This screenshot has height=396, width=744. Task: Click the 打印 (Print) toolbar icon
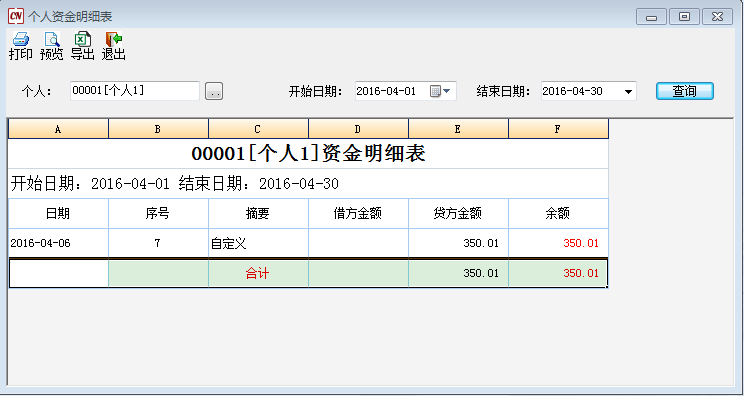coord(20,46)
